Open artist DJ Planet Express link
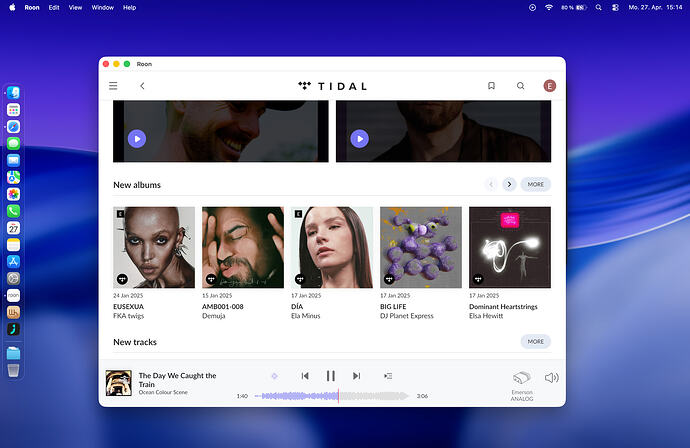 [x=407, y=316]
